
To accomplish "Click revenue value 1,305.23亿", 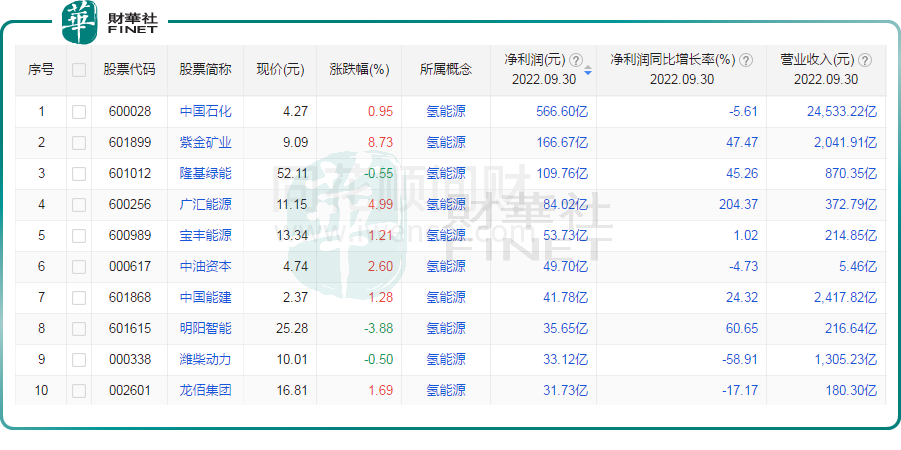I will tap(846, 360).
